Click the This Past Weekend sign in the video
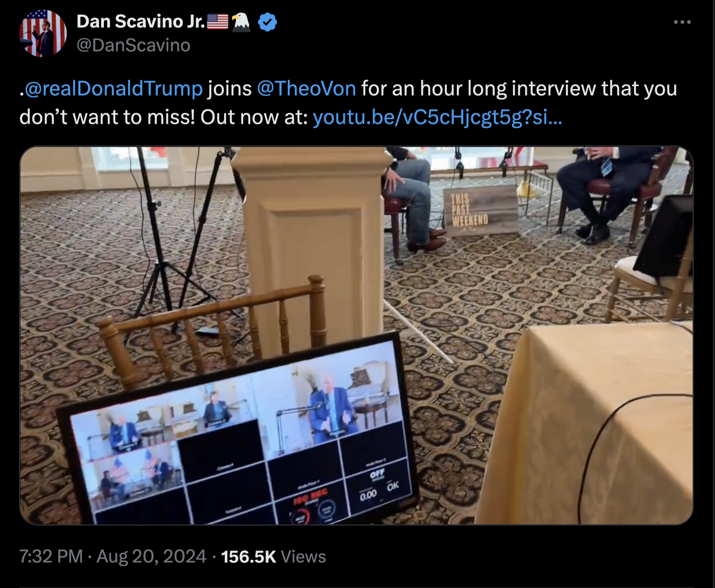 pyautogui.click(x=480, y=210)
